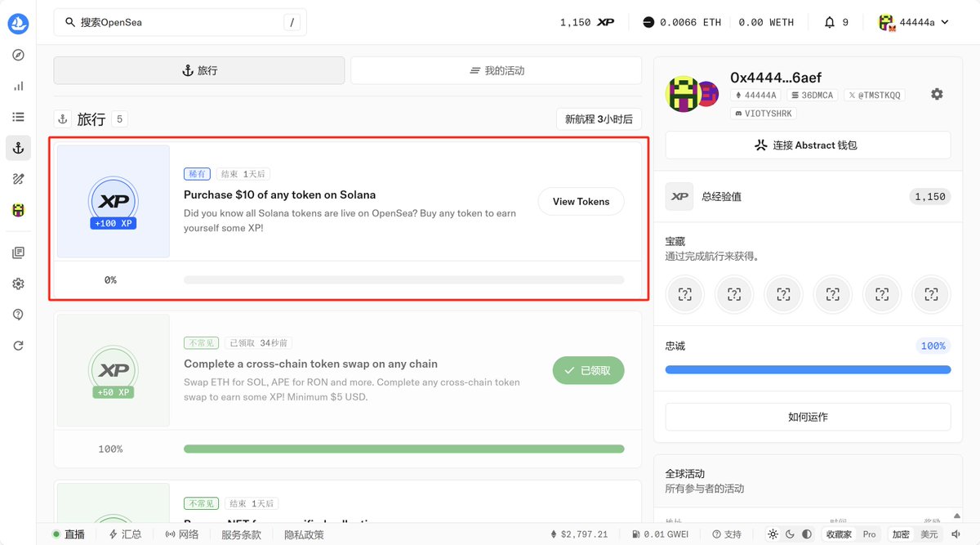Click the 如何运作 button
The height and width of the screenshot is (545, 980).
click(x=808, y=417)
